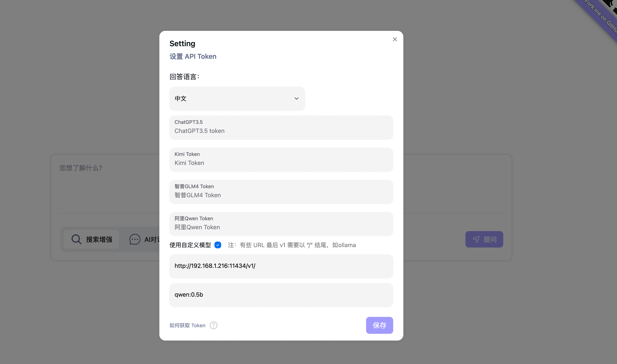The width and height of the screenshot is (617, 364).
Task: Click the question mark help icon
Action: point(213,325)
